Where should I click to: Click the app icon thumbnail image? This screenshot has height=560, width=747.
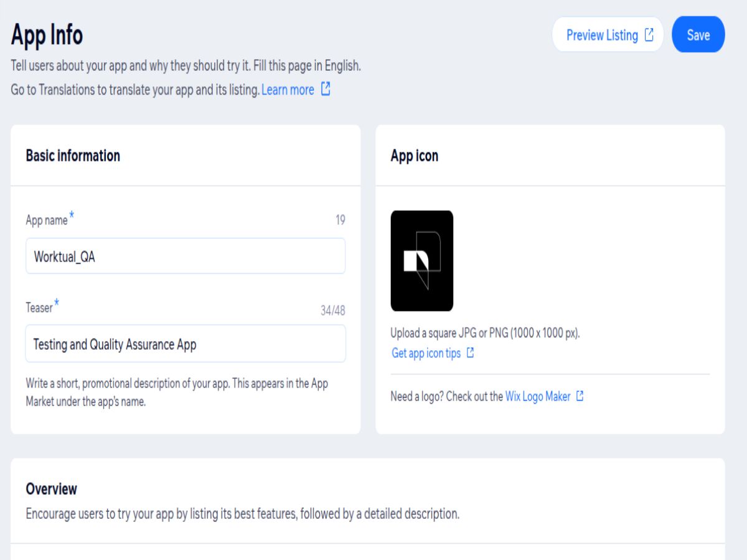[x=422, y=261]
